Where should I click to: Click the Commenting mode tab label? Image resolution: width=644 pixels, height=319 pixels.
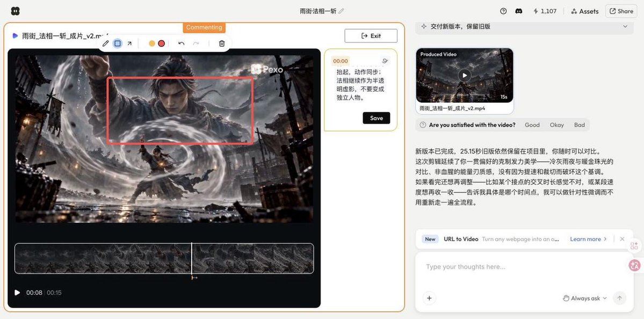[204, 27]
